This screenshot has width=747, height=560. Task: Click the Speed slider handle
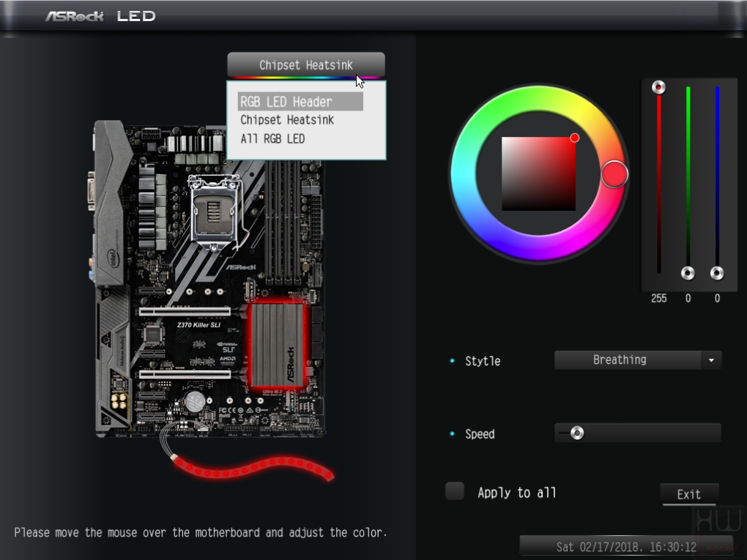pos(577,433)
